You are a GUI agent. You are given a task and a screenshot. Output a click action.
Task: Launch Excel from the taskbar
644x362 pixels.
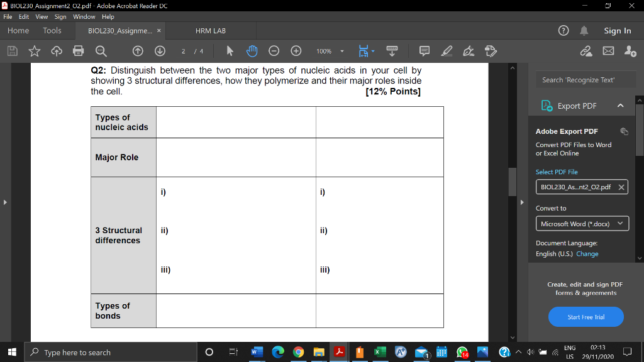(379, 352)
